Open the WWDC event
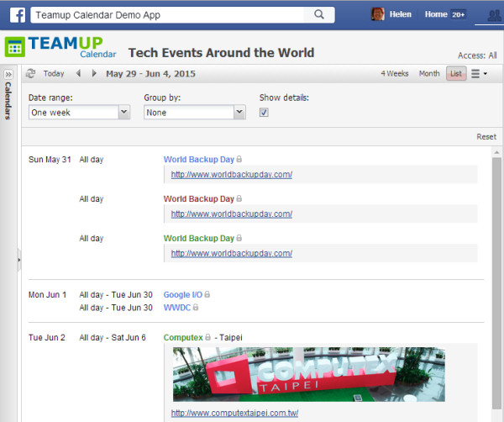Viewport: 504px width, 422px height. tap(177, 308)
